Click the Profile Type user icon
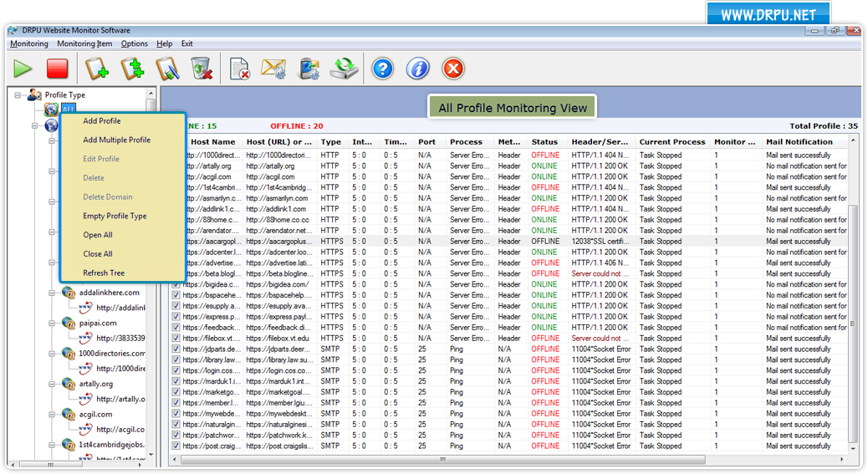Viewport: 868px width, 474px height. (35, 94)
